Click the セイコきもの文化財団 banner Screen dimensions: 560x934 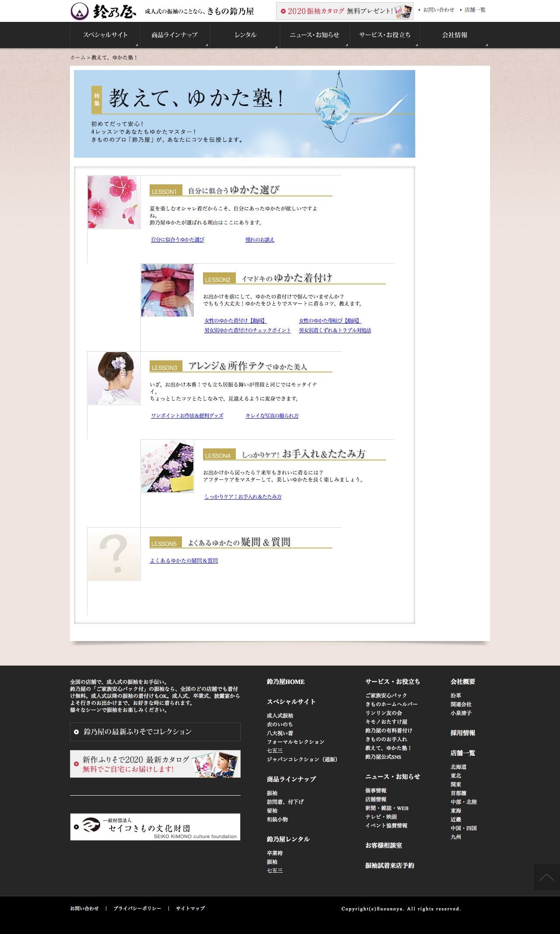click(155, 827)
